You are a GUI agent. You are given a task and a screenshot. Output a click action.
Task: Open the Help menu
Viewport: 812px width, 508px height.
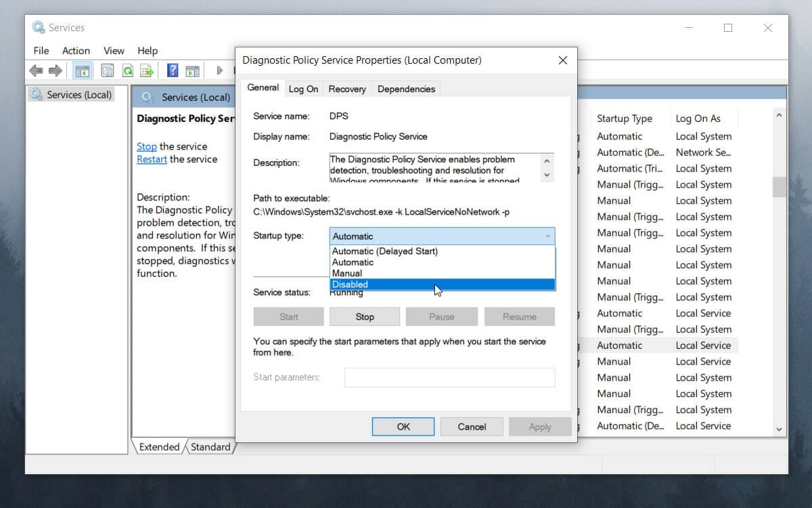point(148,51)
